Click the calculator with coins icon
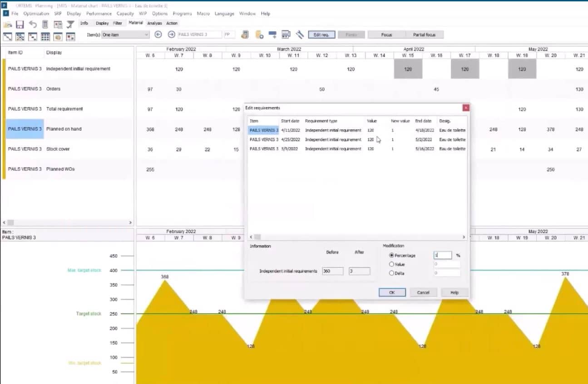 click(x=245, y=34)
